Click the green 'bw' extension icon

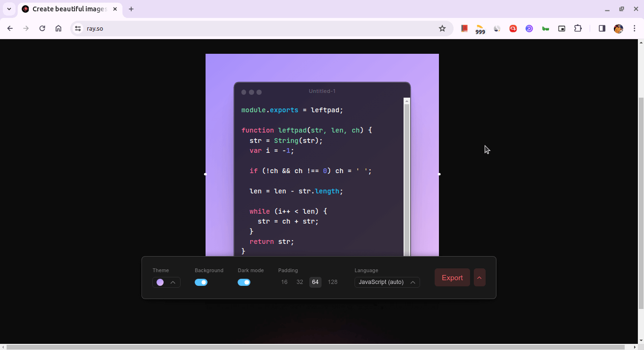(x=545, y=28)
